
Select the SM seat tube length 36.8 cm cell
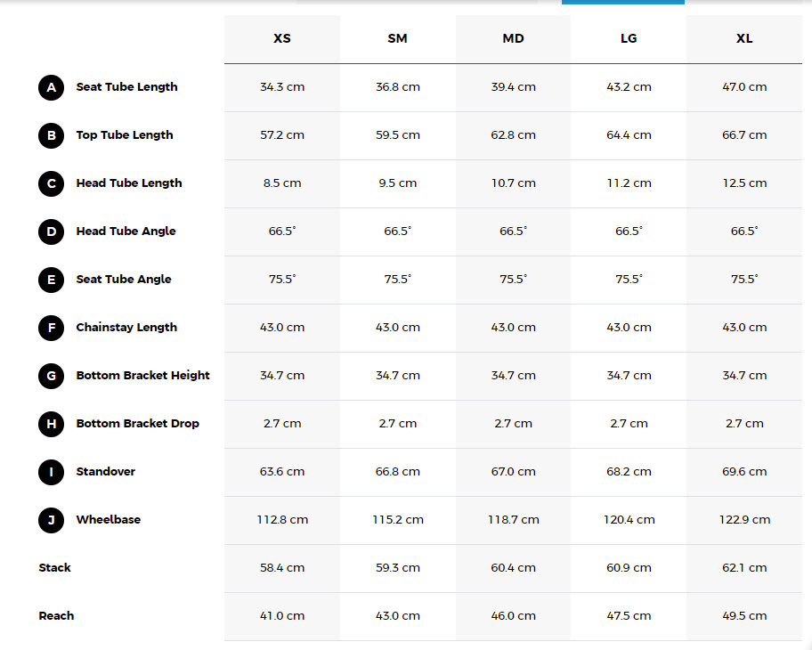398,87
